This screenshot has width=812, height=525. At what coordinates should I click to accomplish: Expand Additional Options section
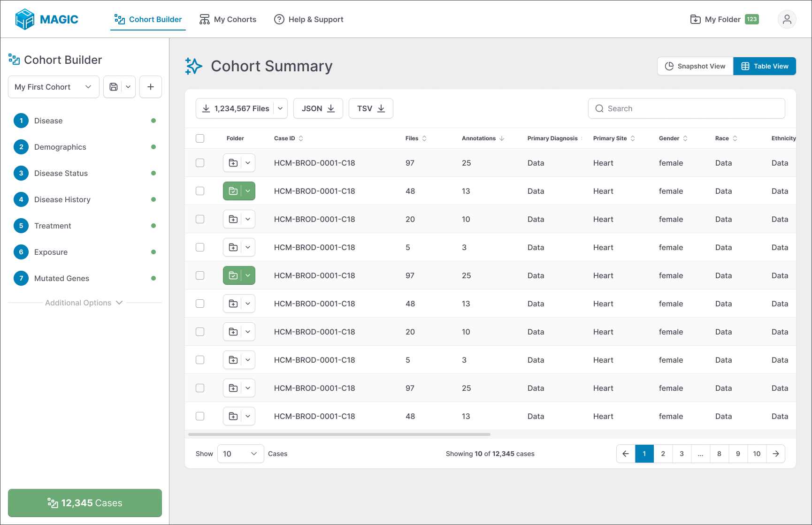84,303
